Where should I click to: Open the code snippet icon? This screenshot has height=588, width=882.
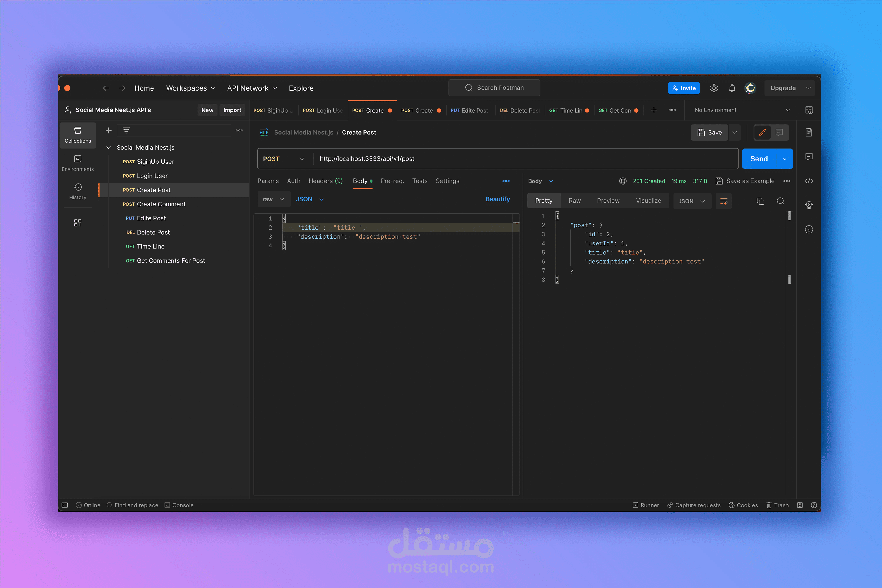(809, 181)
